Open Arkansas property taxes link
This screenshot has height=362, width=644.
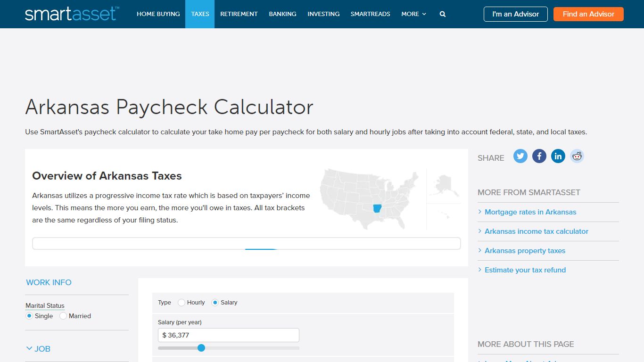[525, 251]
